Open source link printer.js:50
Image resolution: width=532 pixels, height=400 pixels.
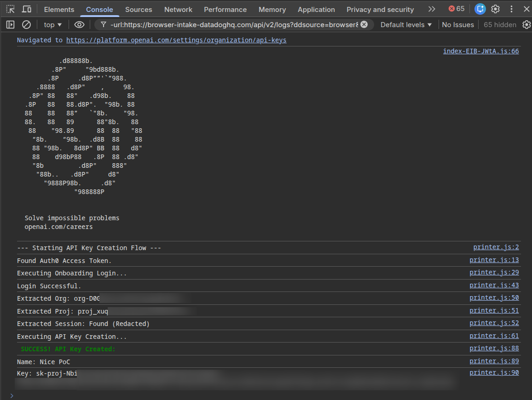494,297
